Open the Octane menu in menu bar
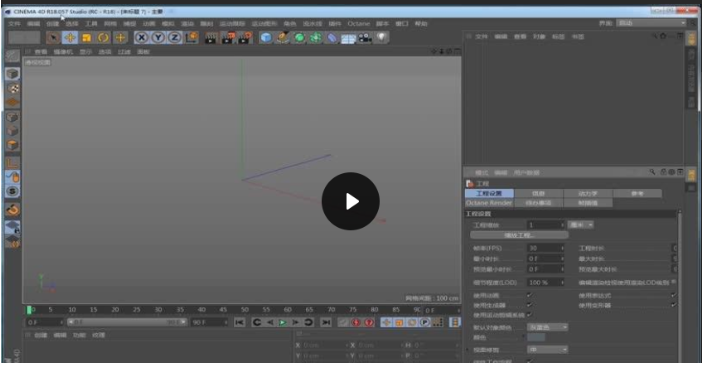Image resolution: width=702 pixels, height=386 pixels. [359, 23]
